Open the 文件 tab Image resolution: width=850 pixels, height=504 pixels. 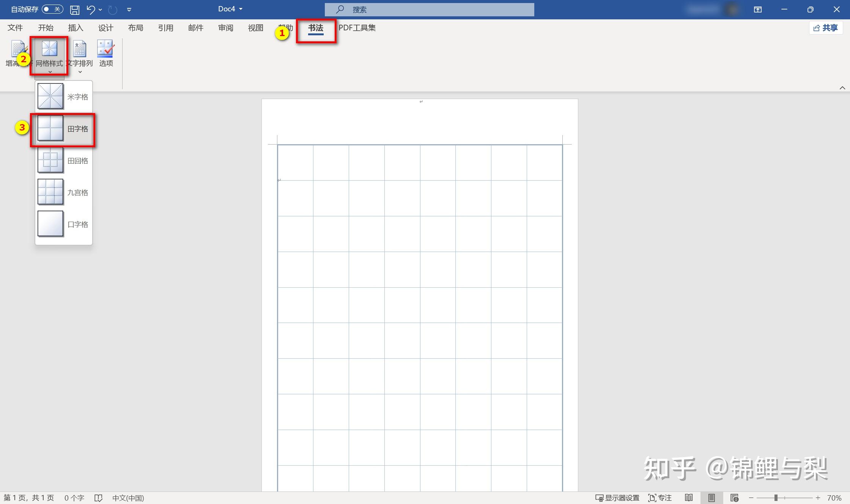[x=15, y=28]
